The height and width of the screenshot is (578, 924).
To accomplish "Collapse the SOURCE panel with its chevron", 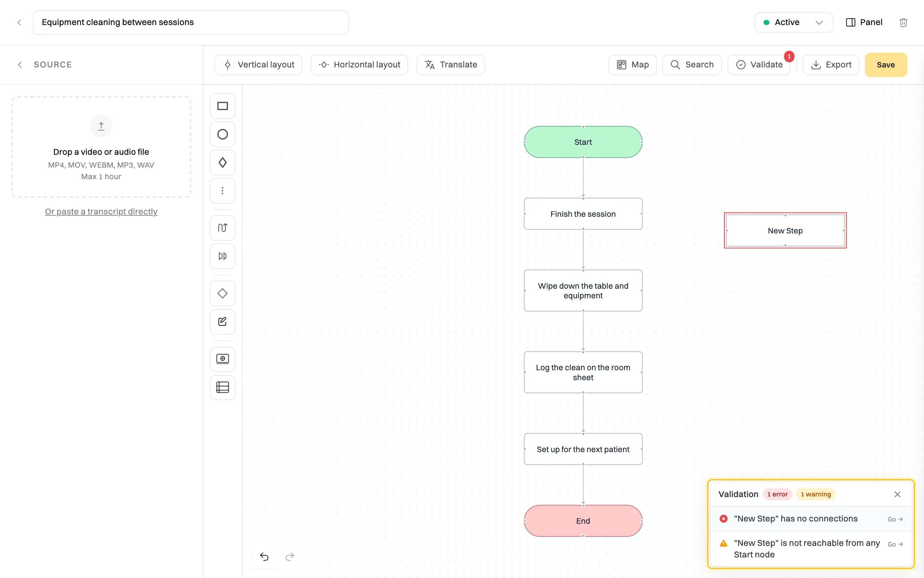I will tap(20, 65).
